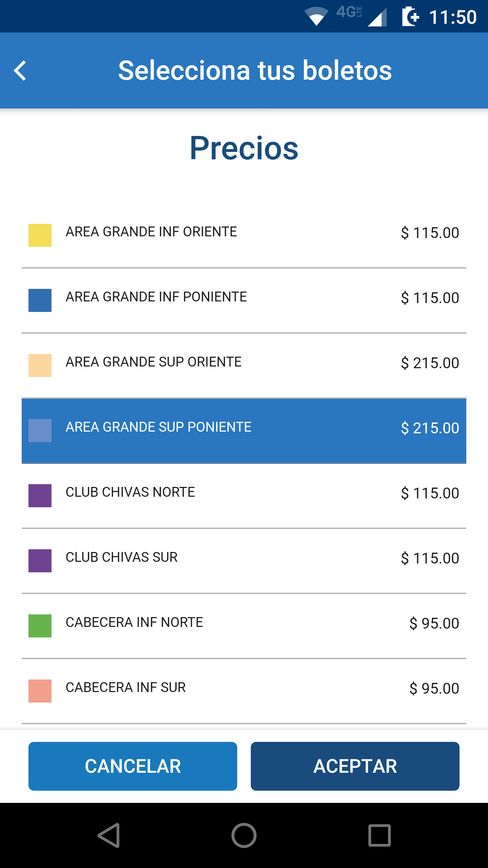Tap the Android back navigation button
Screen dimensions: 488x868
click(109, 835)
